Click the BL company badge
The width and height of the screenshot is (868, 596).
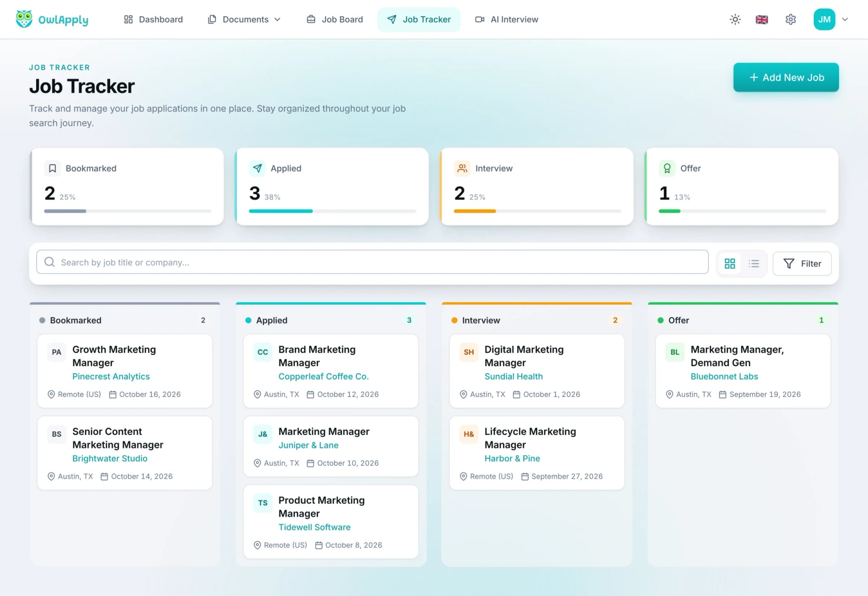click(x=675, y=352)
